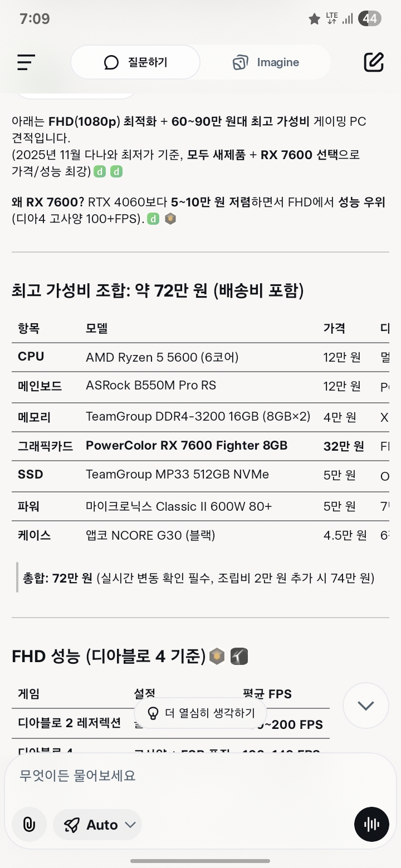Screen dimensions: 401x868
Task: Select the 4.5만 원 price cell
Action: click(x=345, y=535)
